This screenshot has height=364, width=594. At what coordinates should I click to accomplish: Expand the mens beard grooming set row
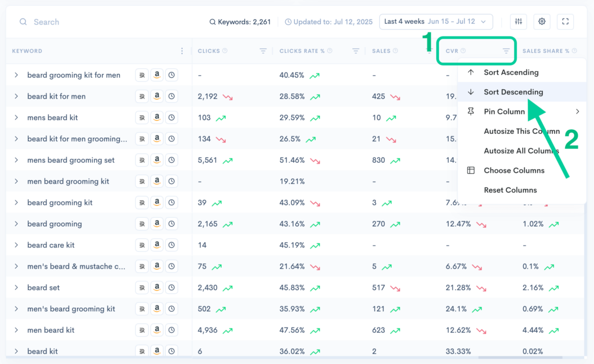click(x=16, y=160)
